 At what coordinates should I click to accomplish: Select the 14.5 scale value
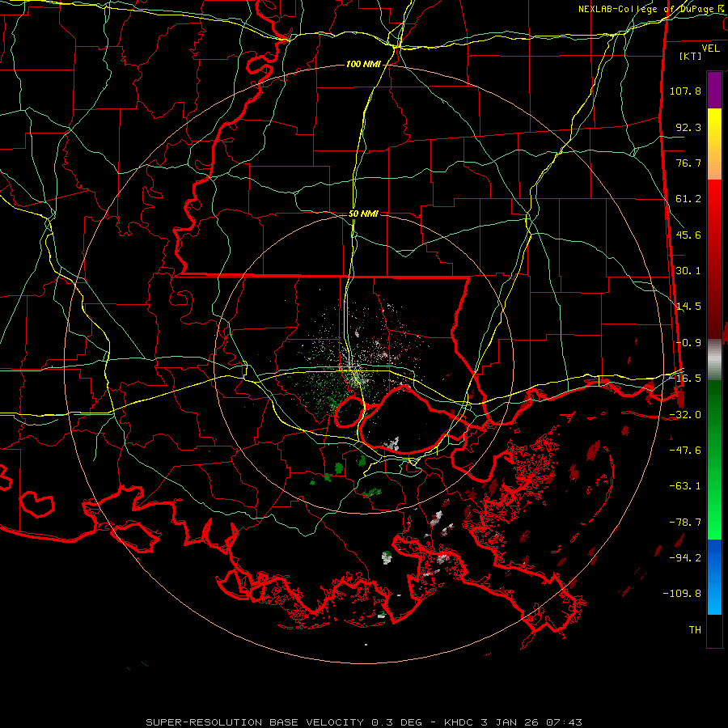[688, 307]
